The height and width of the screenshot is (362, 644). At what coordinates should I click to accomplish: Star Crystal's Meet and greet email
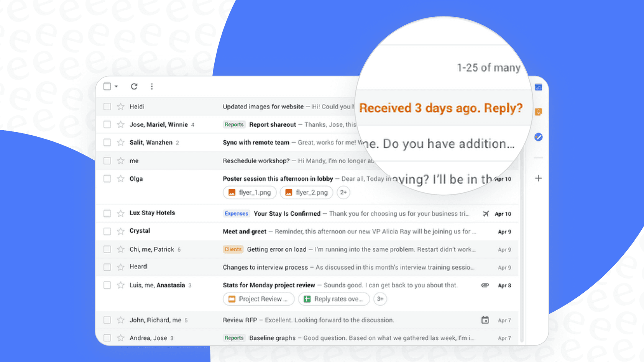pos(121,231)
